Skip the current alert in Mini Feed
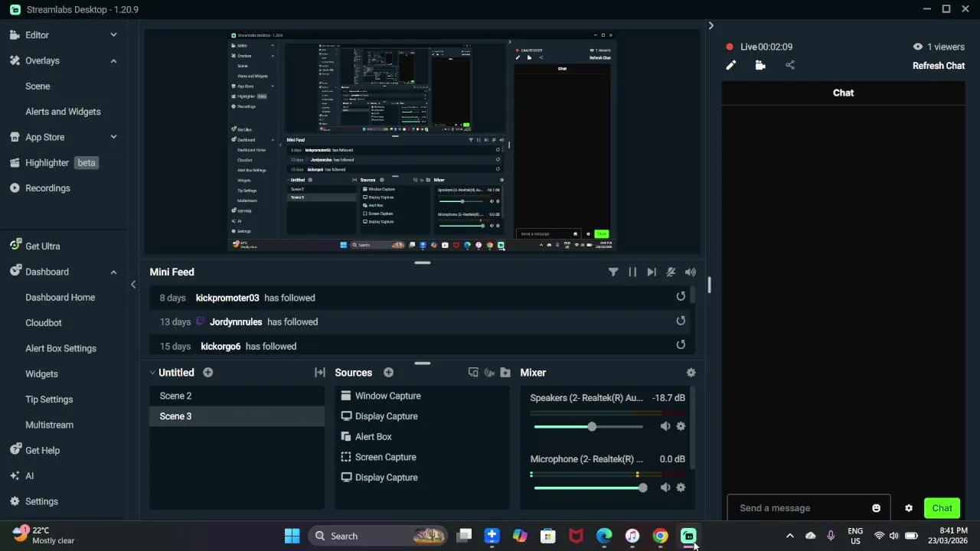 click(x=652, y=272)
